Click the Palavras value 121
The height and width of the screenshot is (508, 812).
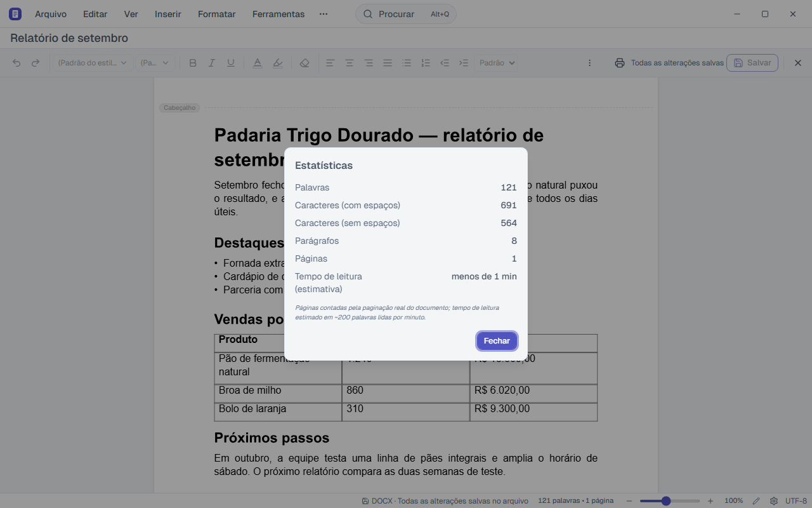[509, 187]
